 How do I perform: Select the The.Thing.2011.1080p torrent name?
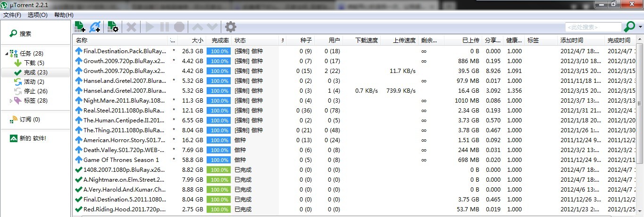pos(124,130)
